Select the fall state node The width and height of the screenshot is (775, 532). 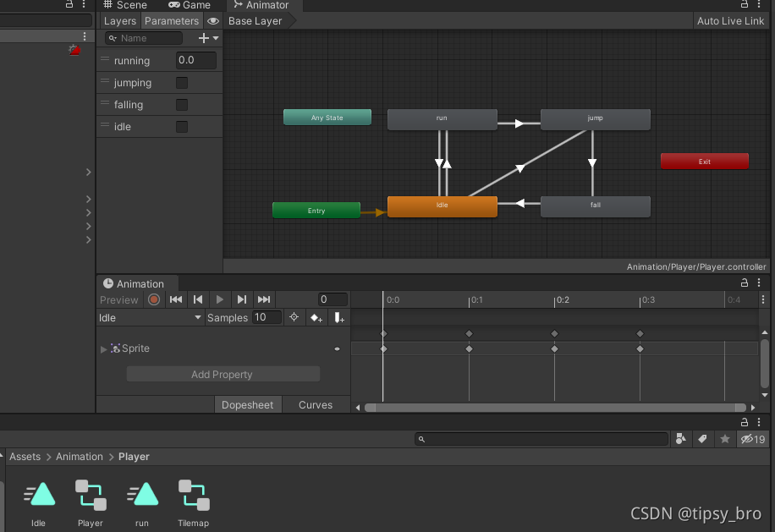(595, 206)
